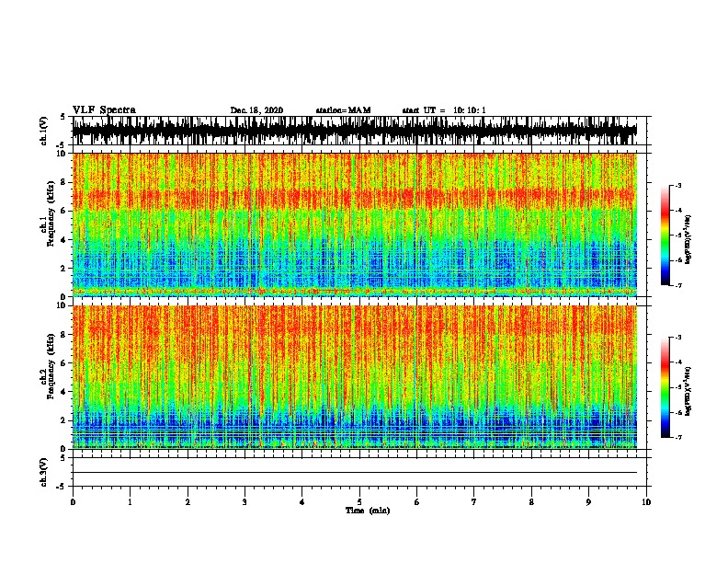Click the "2" kHz tick on ch.1 frequency axis
728x563 pixels.
(x=64, y=268)
